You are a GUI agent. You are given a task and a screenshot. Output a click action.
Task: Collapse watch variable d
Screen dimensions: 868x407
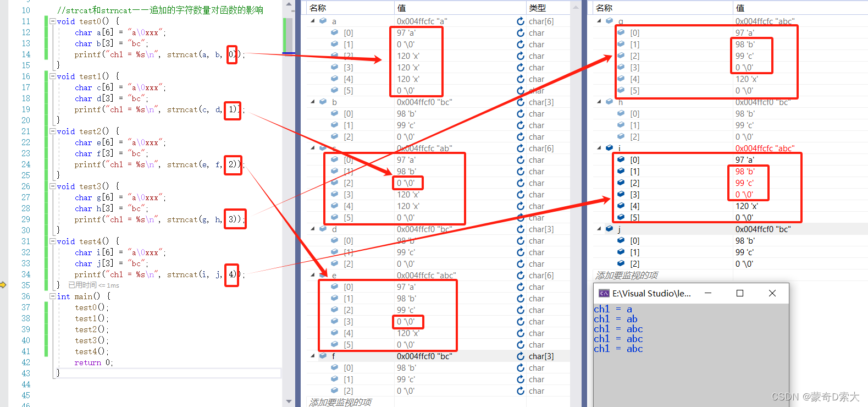313,229
